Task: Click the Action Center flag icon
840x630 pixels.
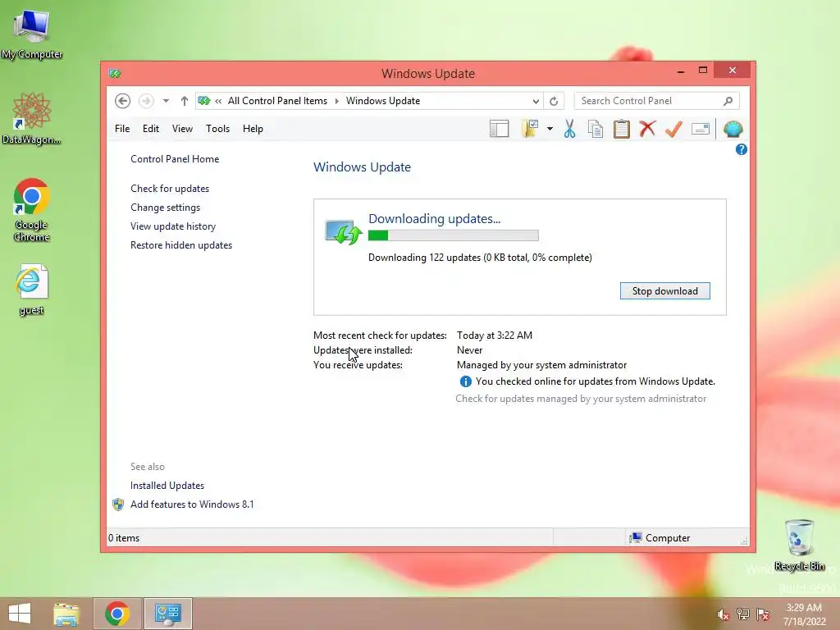Action: click(x=763, y=614)
